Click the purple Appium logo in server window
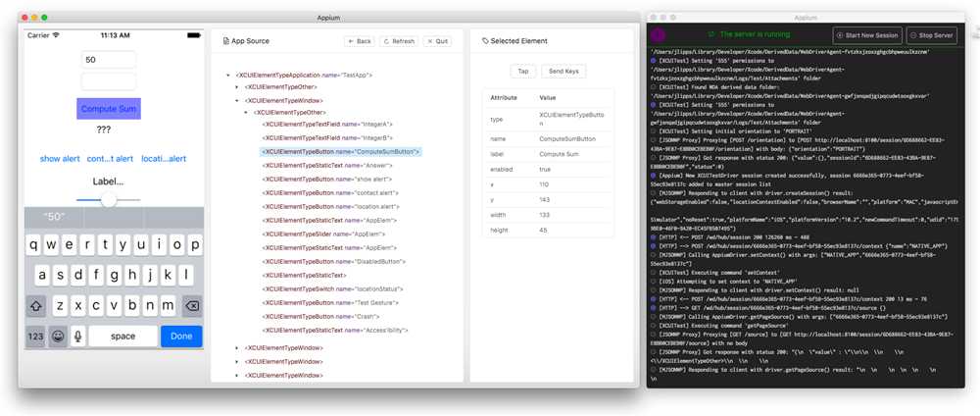 coord(659,35)
